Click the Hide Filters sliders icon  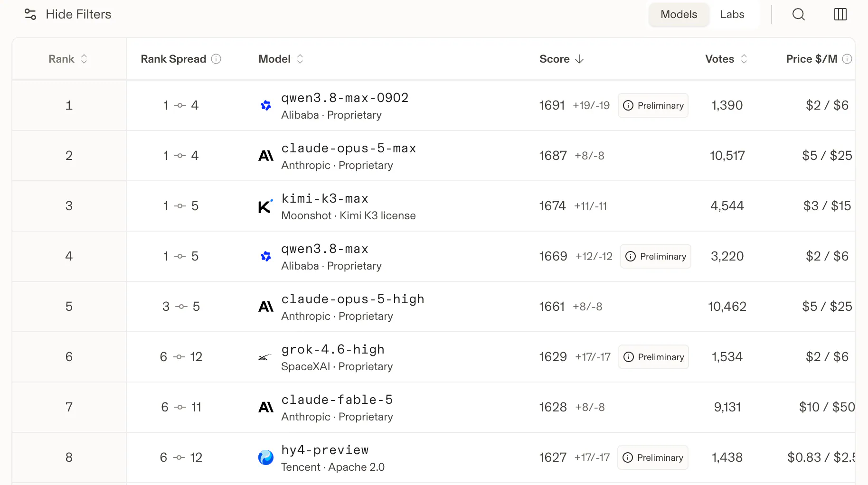coord(30,14)
